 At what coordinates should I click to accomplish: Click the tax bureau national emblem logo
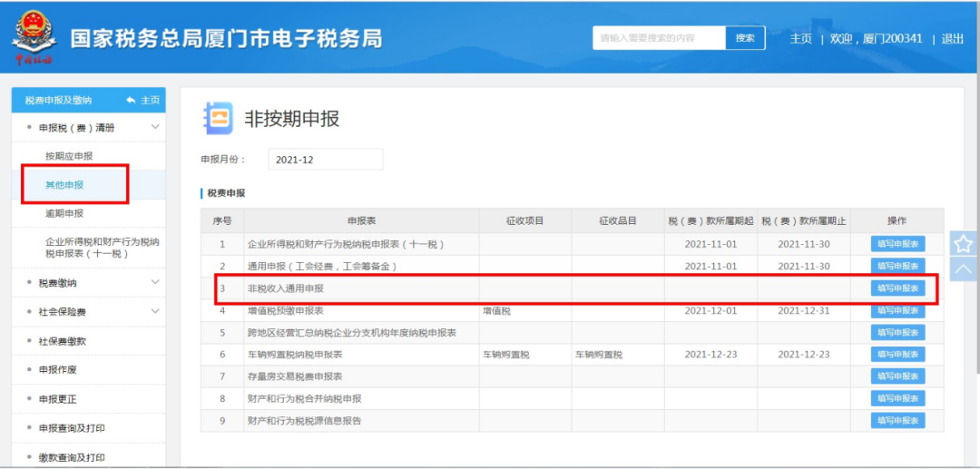(34, 37)
